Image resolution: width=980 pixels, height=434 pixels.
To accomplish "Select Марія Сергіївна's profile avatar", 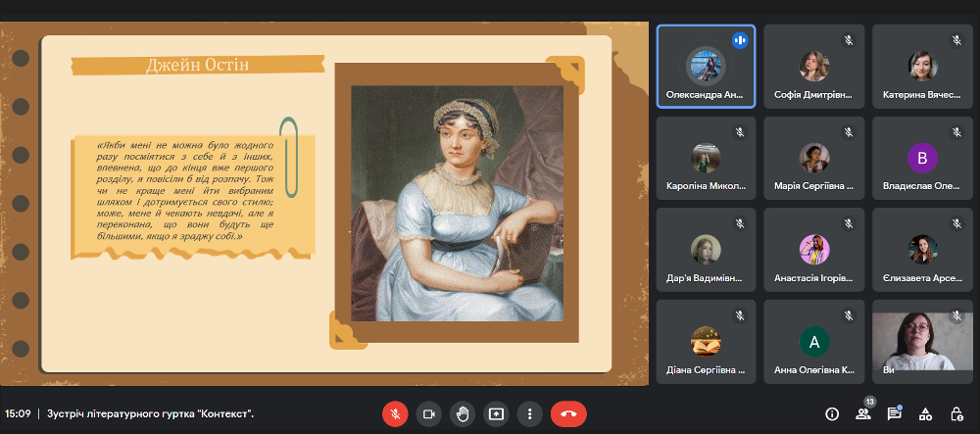I will pyautogui.click(x=814, y=158).
